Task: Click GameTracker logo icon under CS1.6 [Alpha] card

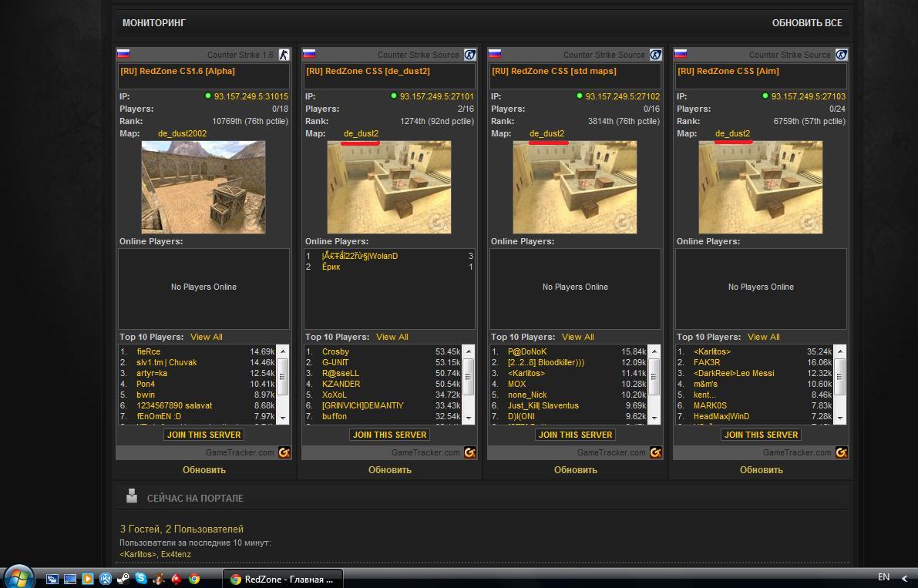Action: (x=284, y=452)
